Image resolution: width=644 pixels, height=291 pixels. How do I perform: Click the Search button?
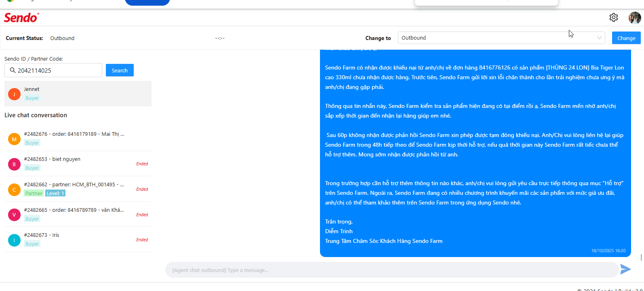pyautogui.click(x=120, y=70)
